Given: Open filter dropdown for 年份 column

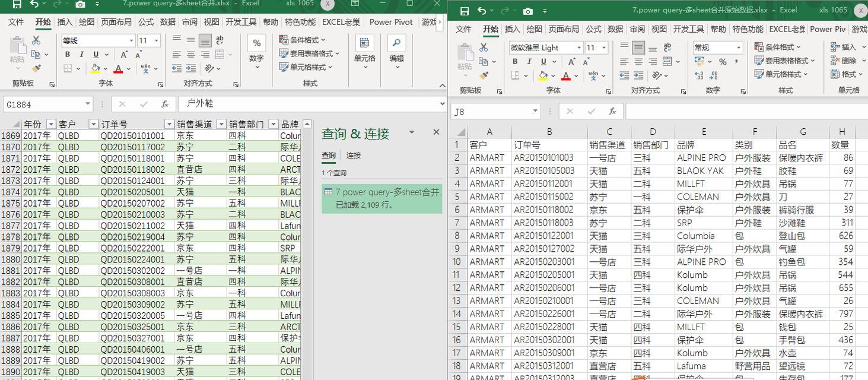Looking at the screenshot, I should (50, 124).
